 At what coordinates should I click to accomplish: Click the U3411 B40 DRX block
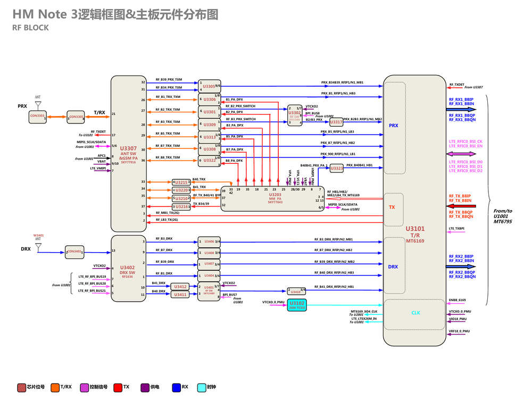180,295
